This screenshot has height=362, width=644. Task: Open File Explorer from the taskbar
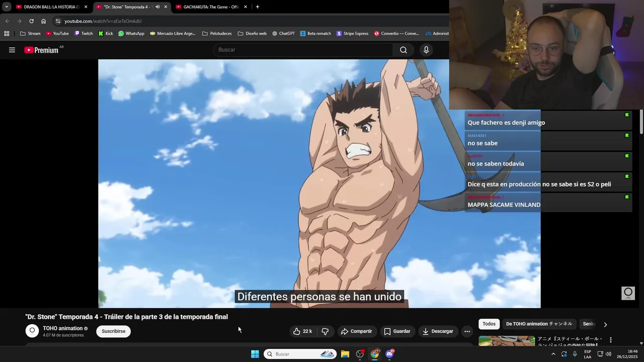(345, 354)
